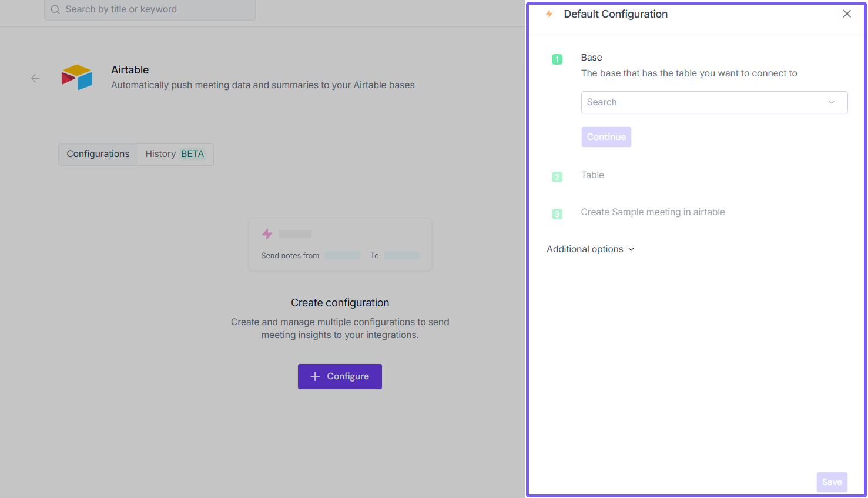Click the step 3 number badge

tap(557, 214)
